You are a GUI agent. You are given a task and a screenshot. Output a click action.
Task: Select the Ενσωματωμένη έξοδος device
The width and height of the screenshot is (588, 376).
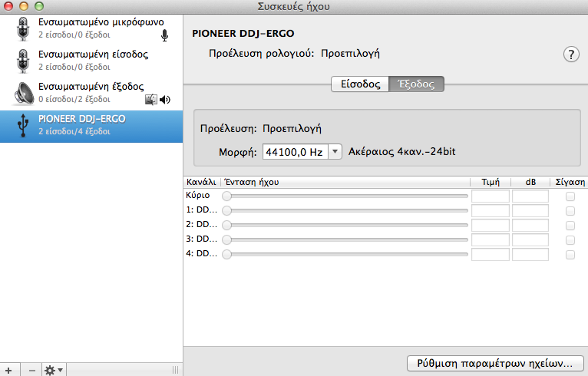[x=91, y=93]
